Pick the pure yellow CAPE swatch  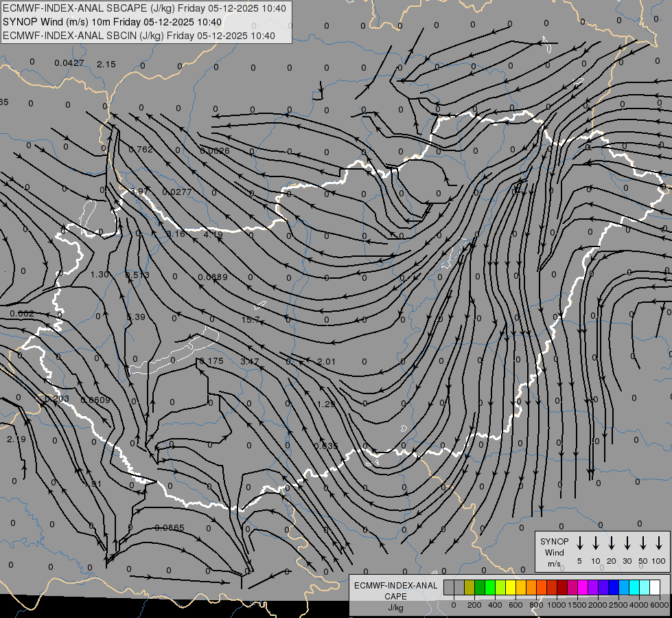pos(511,588)
